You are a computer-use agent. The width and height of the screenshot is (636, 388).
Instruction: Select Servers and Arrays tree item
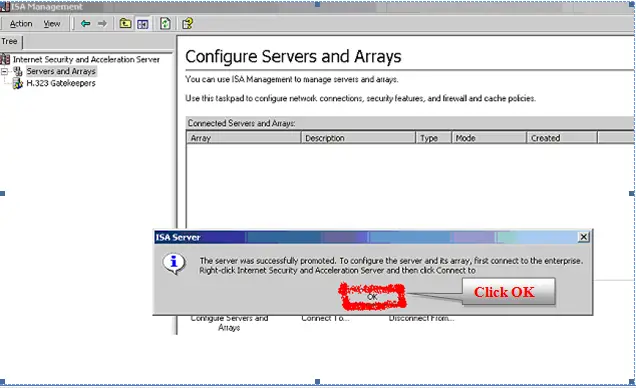point(61,71)
